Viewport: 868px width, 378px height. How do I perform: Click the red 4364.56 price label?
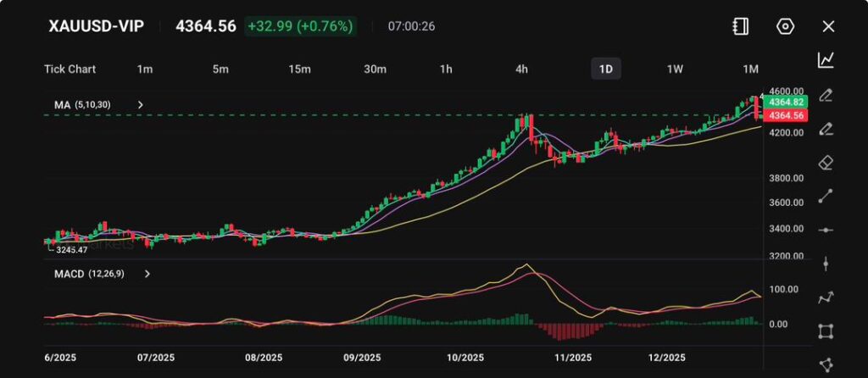785,114
